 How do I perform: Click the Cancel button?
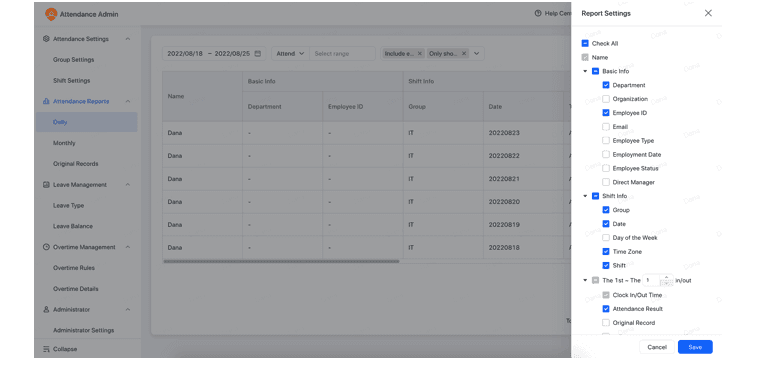[657, 347]
